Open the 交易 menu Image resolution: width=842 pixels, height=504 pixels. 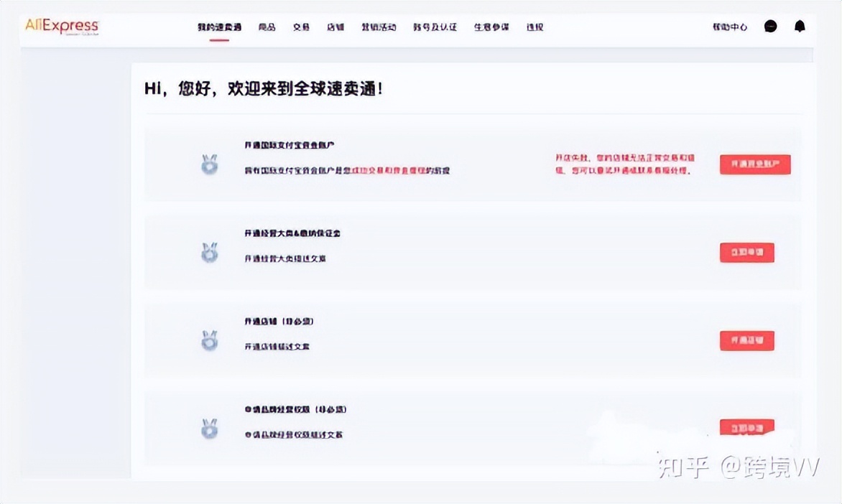pyautogui.click(x=301, y=25)
